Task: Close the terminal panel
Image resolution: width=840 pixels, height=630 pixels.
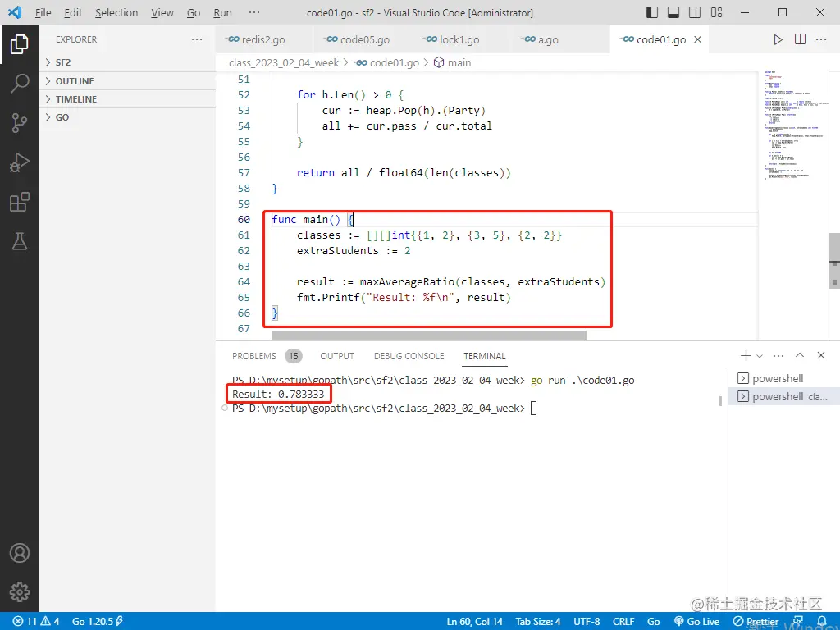Action: pyautogui.click(x=820, y=355)
